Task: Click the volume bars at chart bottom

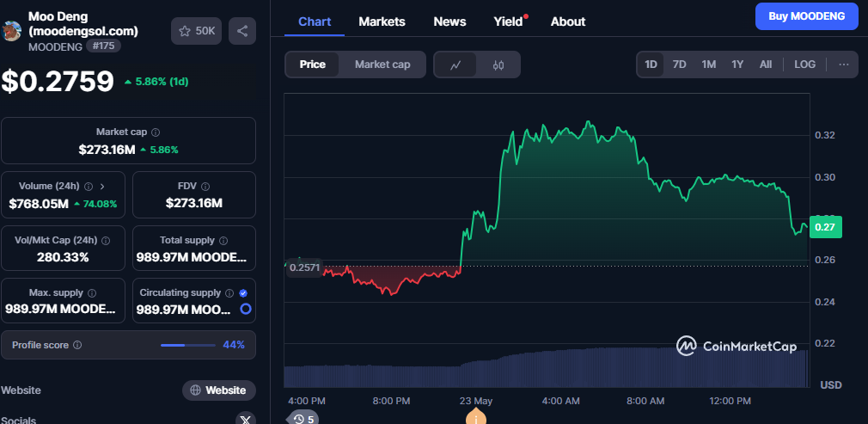Action: [546, 367]
